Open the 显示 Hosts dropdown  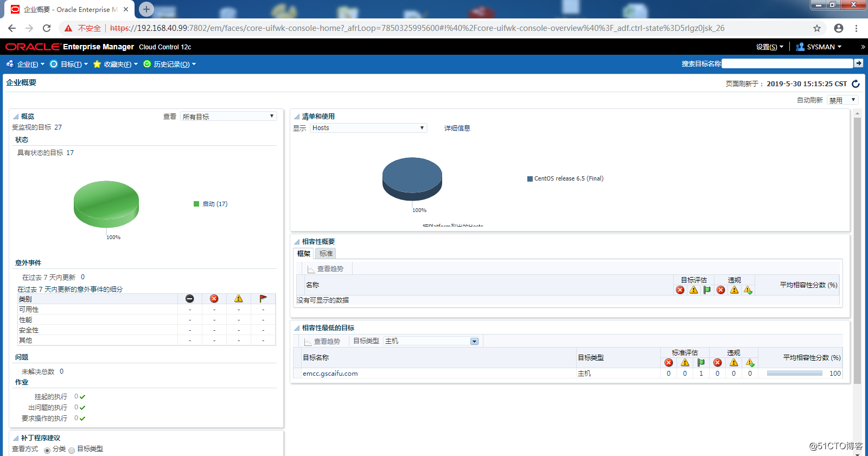[x=368, y=128]
